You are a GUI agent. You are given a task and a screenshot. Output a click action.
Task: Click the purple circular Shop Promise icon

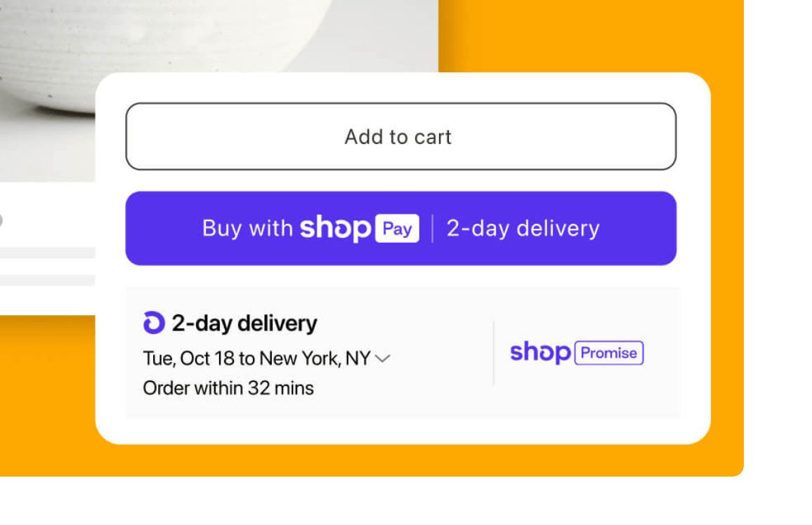click(x=154, y=323)
